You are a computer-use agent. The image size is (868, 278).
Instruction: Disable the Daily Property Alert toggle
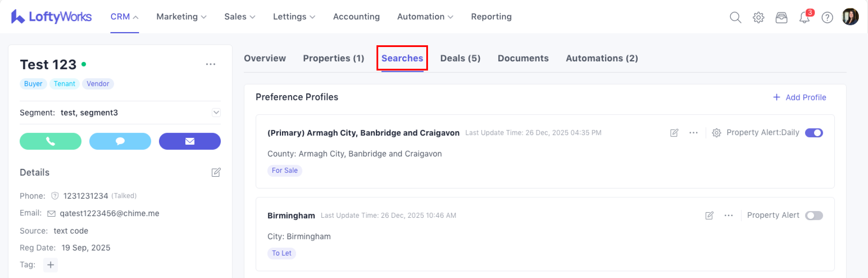(x=814, y=133)
